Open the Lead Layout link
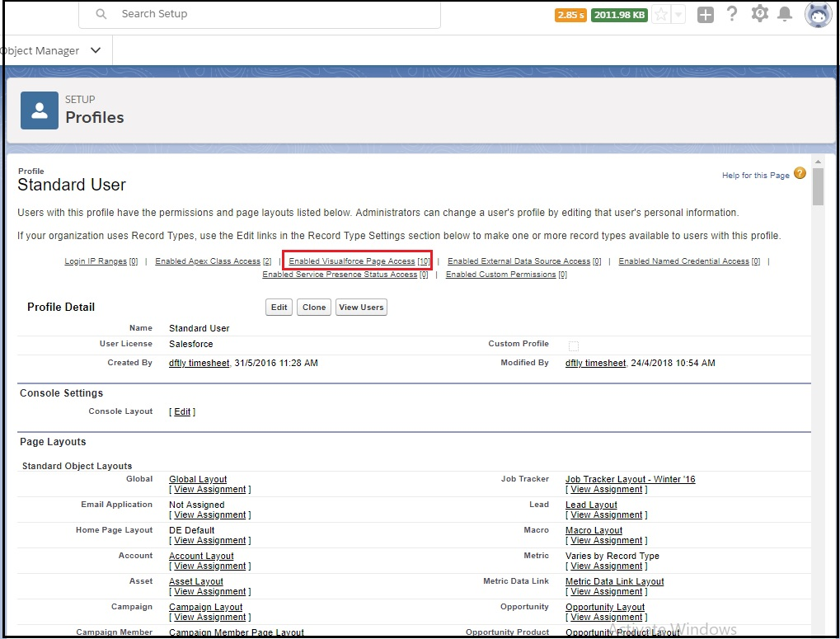This screenshot has height=639, width=840. [x=591, y=505]
